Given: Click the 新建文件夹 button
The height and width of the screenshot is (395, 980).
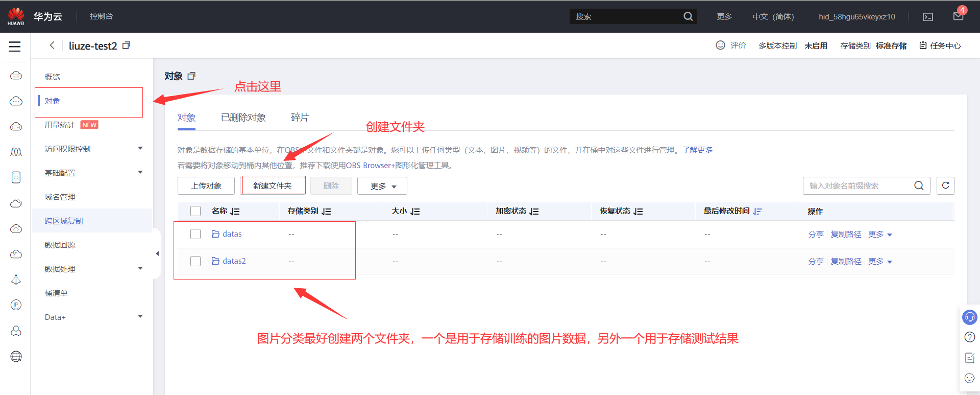Looking at the screenshot, I should point(273,185).
